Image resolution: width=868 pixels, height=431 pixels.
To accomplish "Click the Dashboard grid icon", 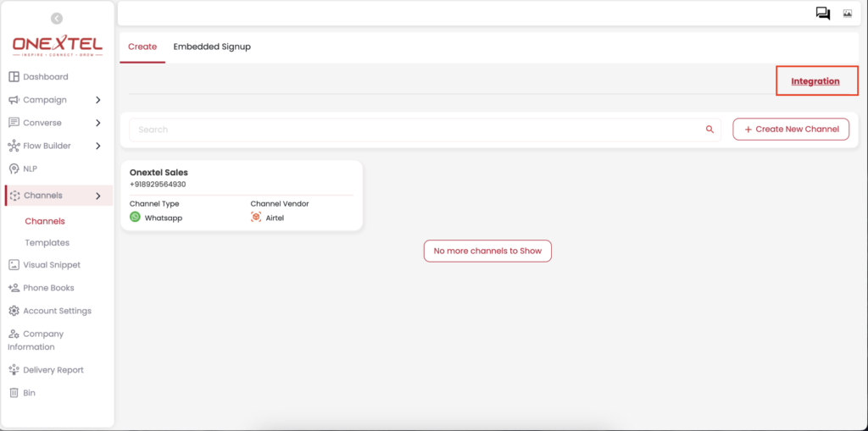I will pos(14,77).
